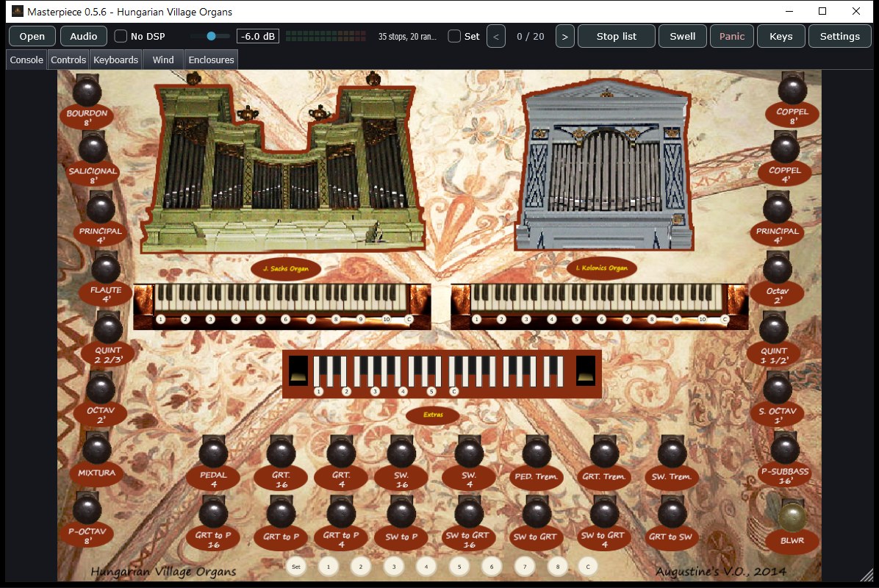This screenshot has width=879, height=588.
Task: Pull the GRT to P coupler without number
Action: tap(281, 512)
